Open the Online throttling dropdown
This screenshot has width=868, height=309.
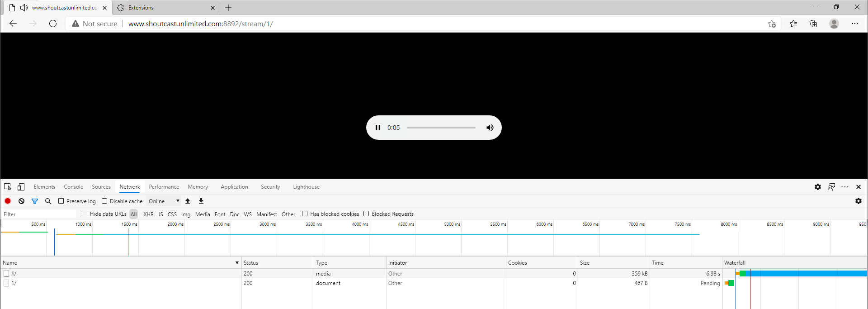(x=164, y=201)
